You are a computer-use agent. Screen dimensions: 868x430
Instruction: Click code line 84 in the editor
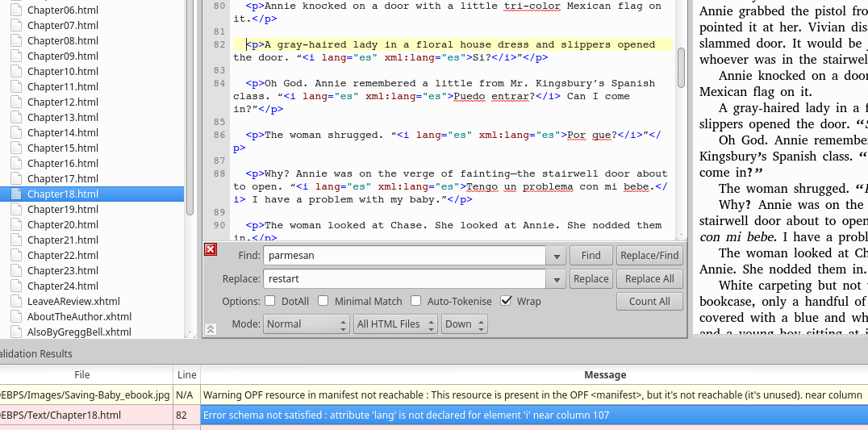pos(449,96)
